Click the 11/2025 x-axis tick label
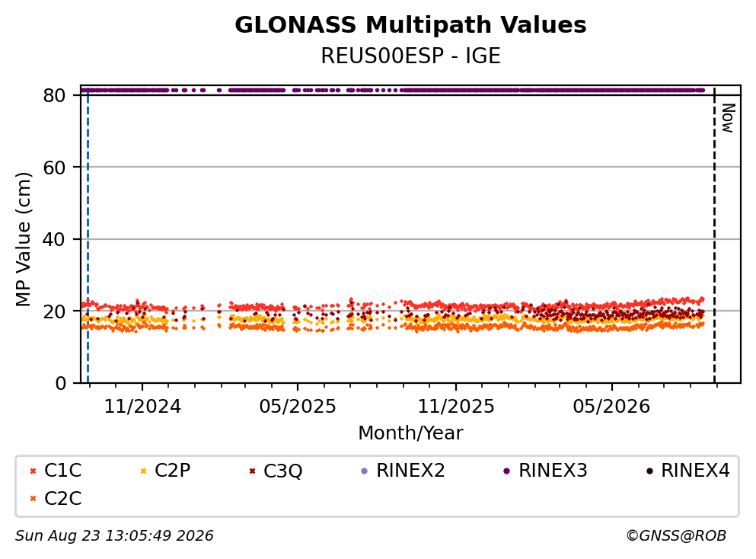The width and height of the screenshot is (756, 559). (x=455, y=407)
